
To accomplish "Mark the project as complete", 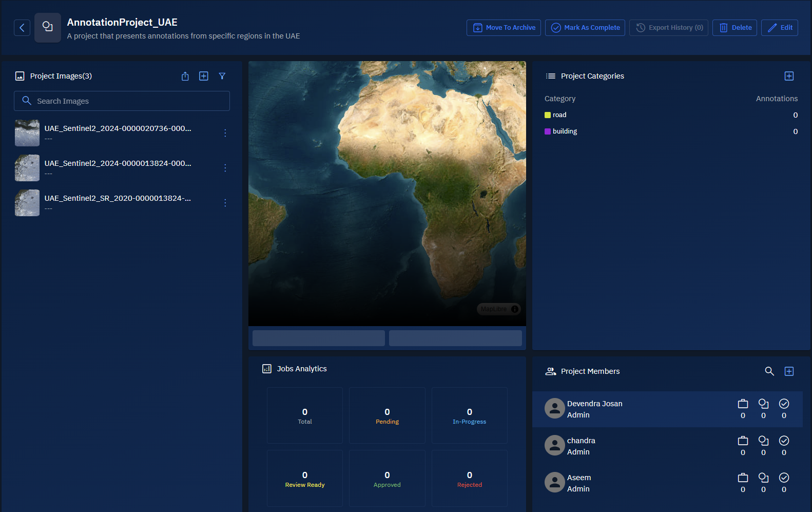I will click(x=585, y=28).
